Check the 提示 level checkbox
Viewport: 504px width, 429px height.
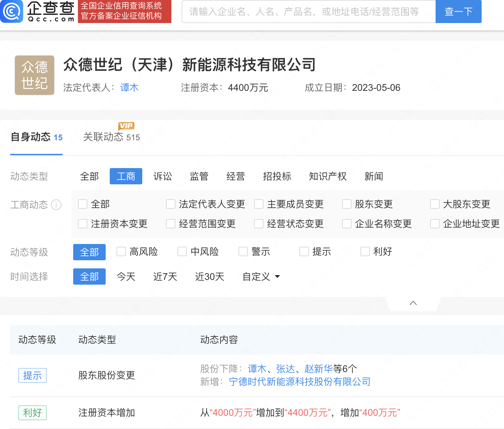pyautogui.click(x=304, y=251)
